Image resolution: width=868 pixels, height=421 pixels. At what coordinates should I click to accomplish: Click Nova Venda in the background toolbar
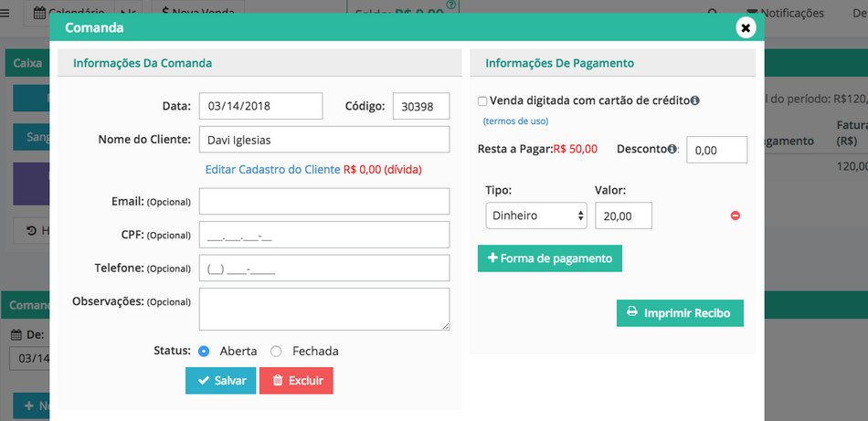click(x=197, y=12)
